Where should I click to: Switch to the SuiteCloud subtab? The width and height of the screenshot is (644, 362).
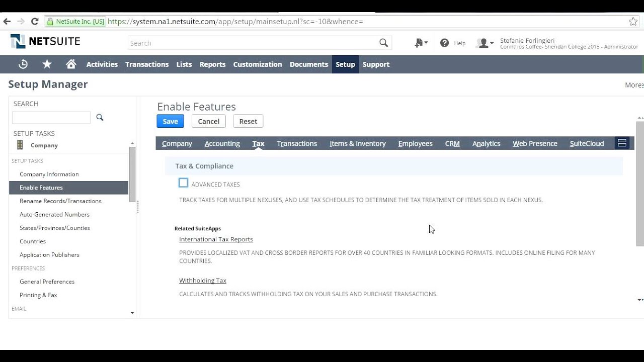587,143
